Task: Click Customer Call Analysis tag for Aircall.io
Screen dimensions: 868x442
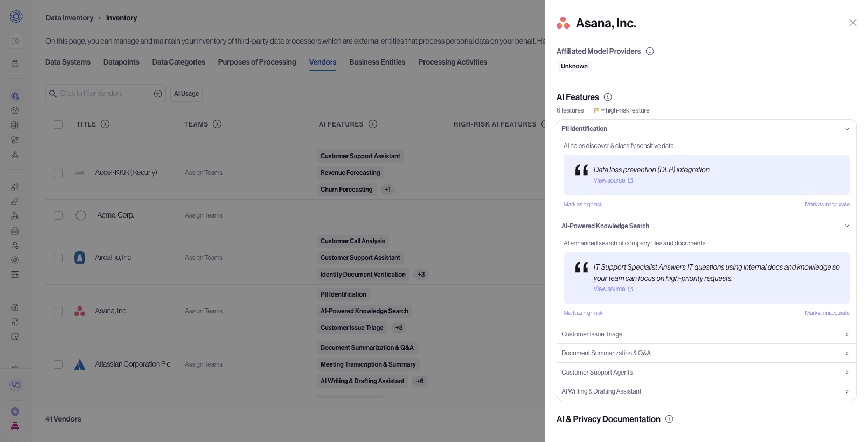Action: (x=353, y=241)
